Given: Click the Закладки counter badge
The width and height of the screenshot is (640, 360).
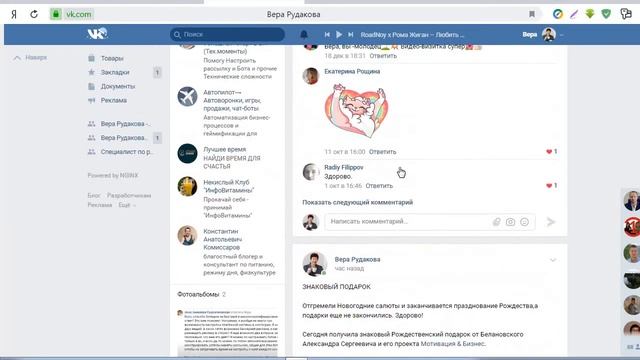Looking at the screenshot, I should pyautogui.click(x=157, y=73).
